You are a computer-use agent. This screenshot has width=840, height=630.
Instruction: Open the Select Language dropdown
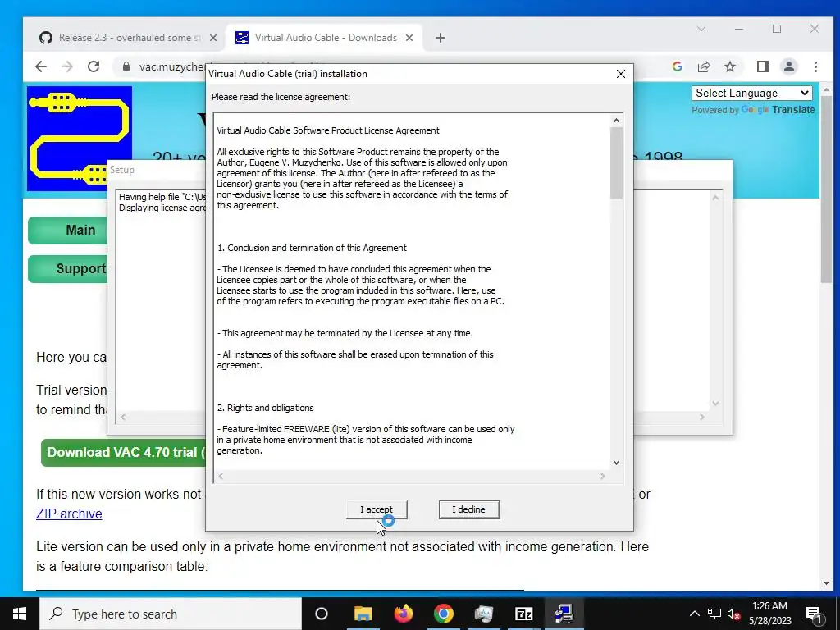point(751,94)
